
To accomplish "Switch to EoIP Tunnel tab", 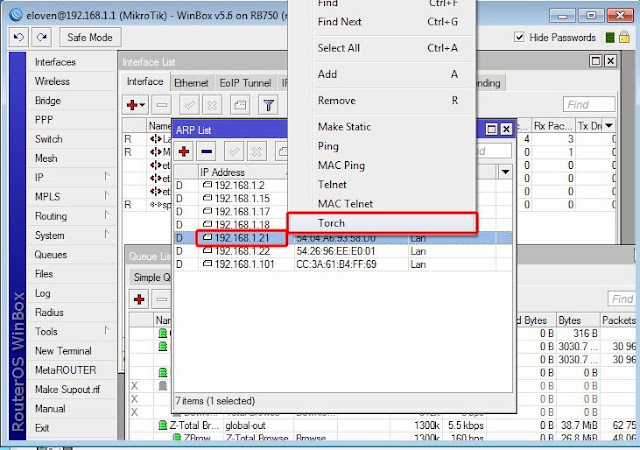I will tap(245, 83).
